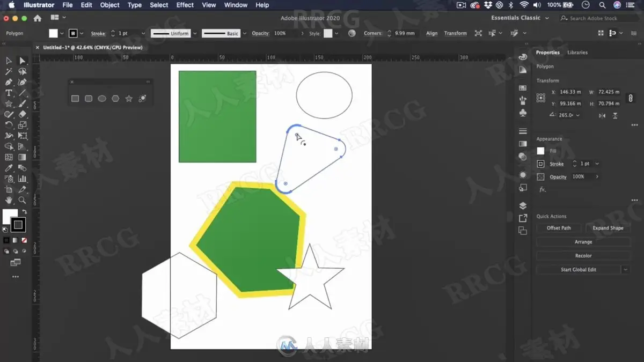Choose the Line Segment tool
Viewport: 644px width, 362px height.
pos(22,93)
